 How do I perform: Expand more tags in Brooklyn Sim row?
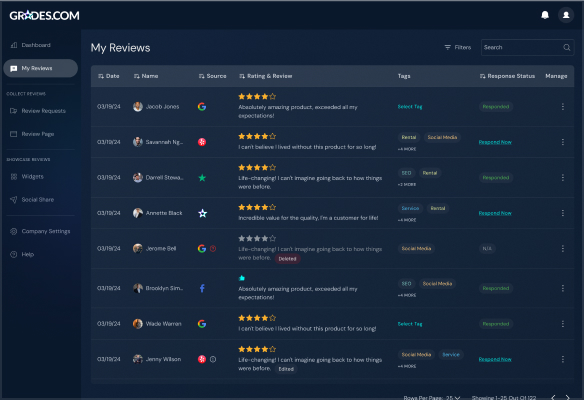407,295
